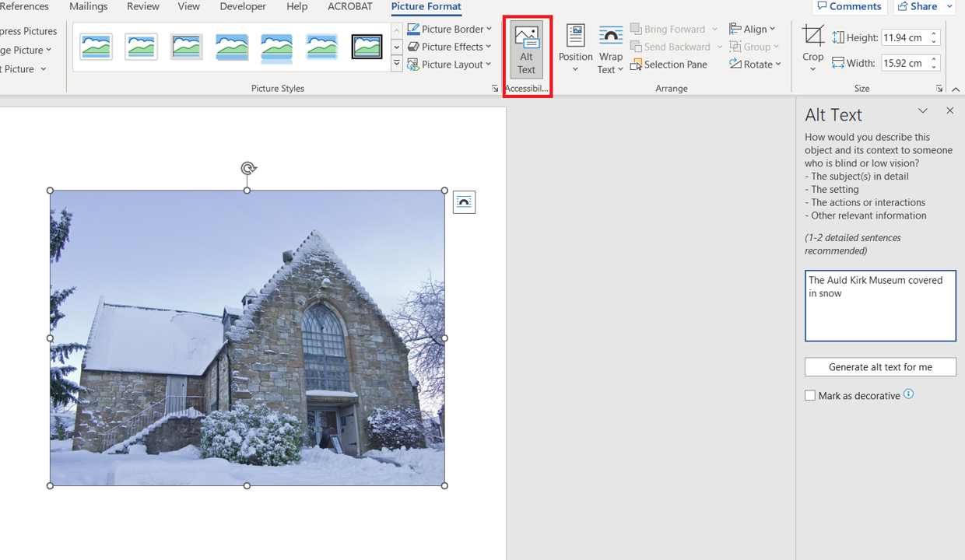Expand the Picture Effects dropdown
The width and height of the screenshot is (965, 560).
tap(450, 47)
